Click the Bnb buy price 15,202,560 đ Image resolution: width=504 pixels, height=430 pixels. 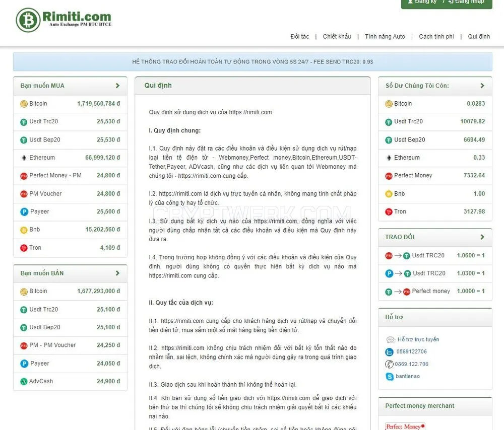click(x=102, y=230)
